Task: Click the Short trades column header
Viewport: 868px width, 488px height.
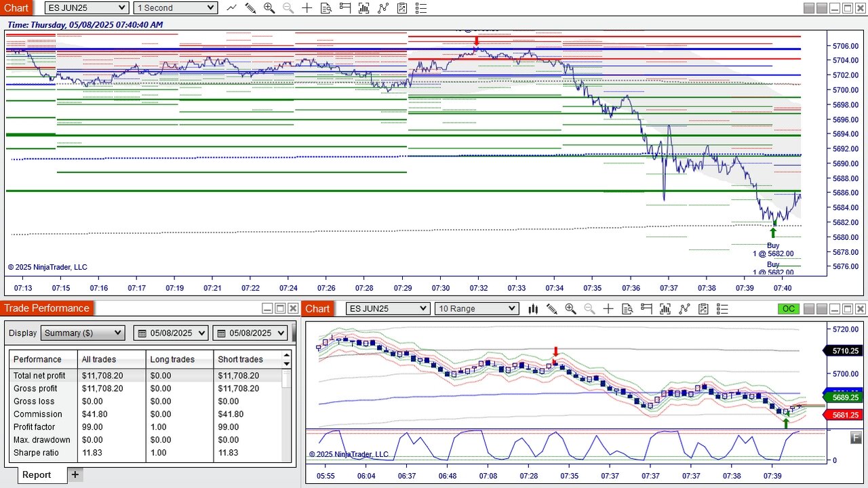Action: [x=248, y=360]
